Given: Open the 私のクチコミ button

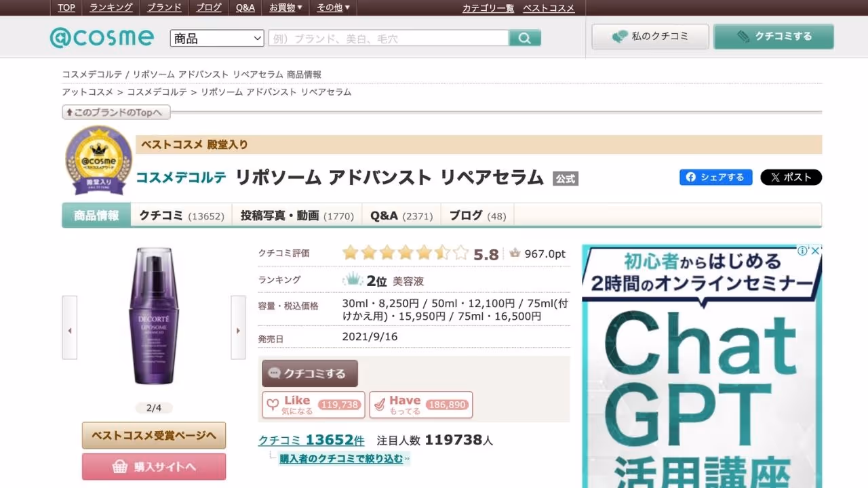Looking at the screenshot, I should (650, 37).
